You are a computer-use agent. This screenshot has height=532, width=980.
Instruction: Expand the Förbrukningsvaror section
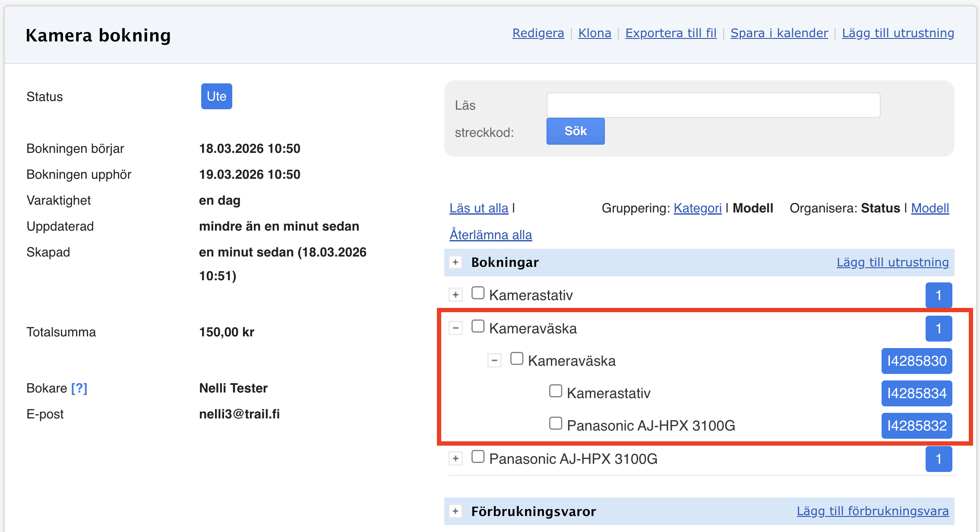(455, 511)
